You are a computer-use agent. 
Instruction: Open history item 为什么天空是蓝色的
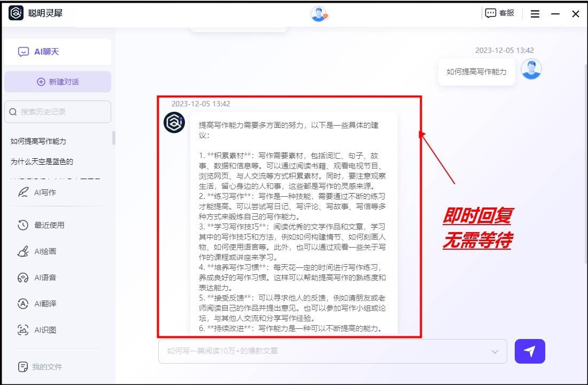point(42,161)
